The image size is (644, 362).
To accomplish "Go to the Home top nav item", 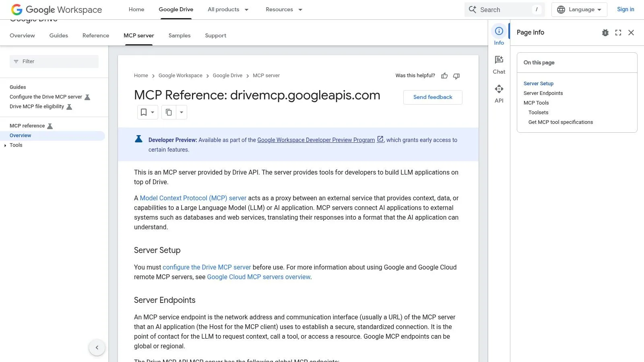I will (136, 9).
